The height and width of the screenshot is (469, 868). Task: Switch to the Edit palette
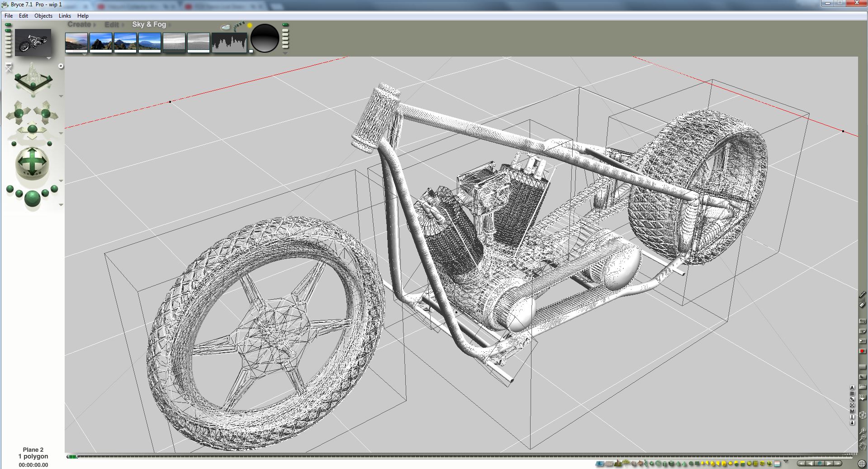pyautogui.click(x=111, y=24)
